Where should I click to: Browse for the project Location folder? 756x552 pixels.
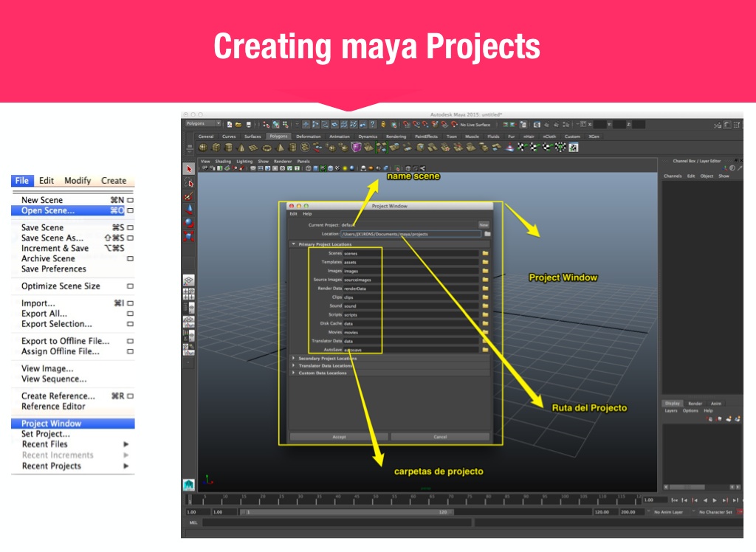[487, 234]
